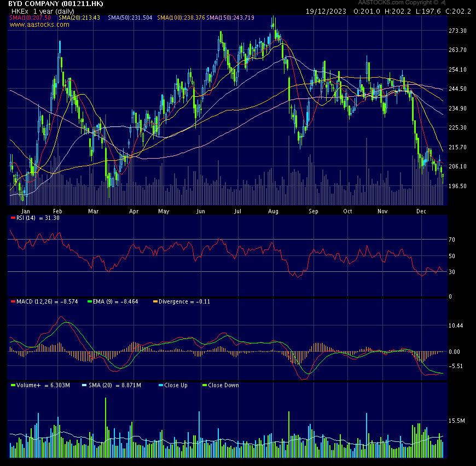Click the Jul month label
Viewport: 476px width, 466px height.
pyautogui.click(x=237, y=211)
